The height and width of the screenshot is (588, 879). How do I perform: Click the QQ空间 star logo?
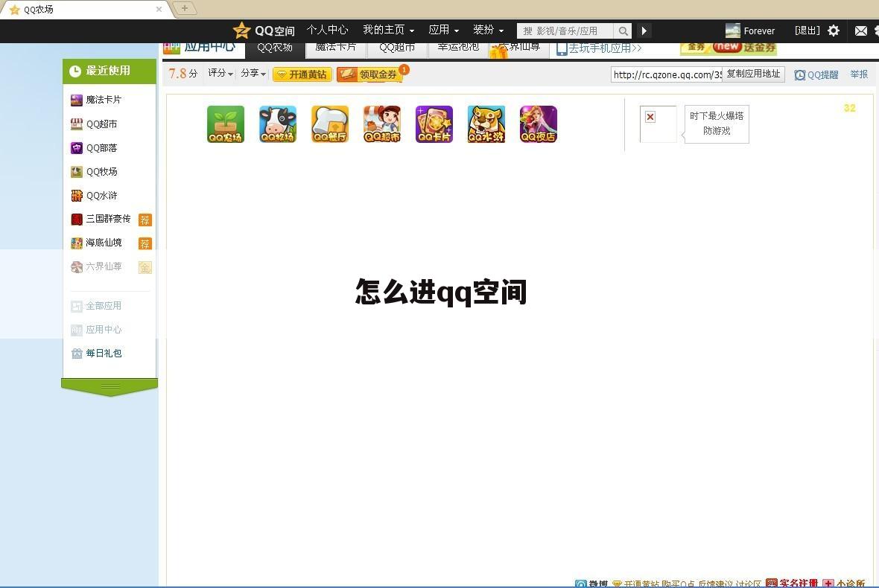pyautogui.click(x=241, y=31)
